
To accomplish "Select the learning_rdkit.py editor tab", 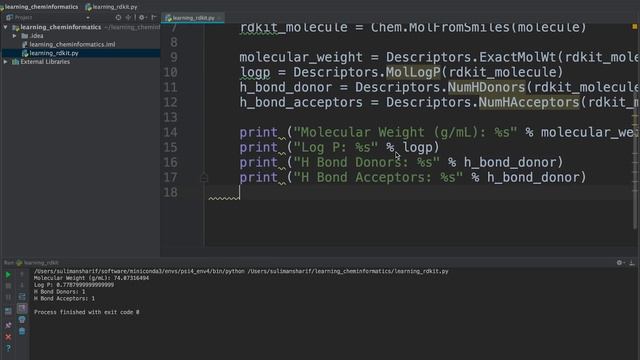I will (x=193, y=18).
